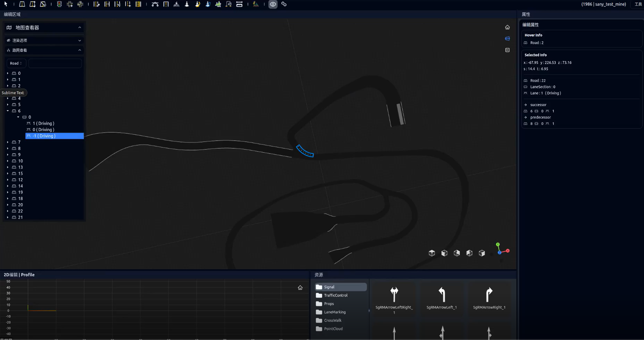Switch to the first view cube preset
Image resolution: width=644 pixels, height=340 pixels.
click(432, 253)
